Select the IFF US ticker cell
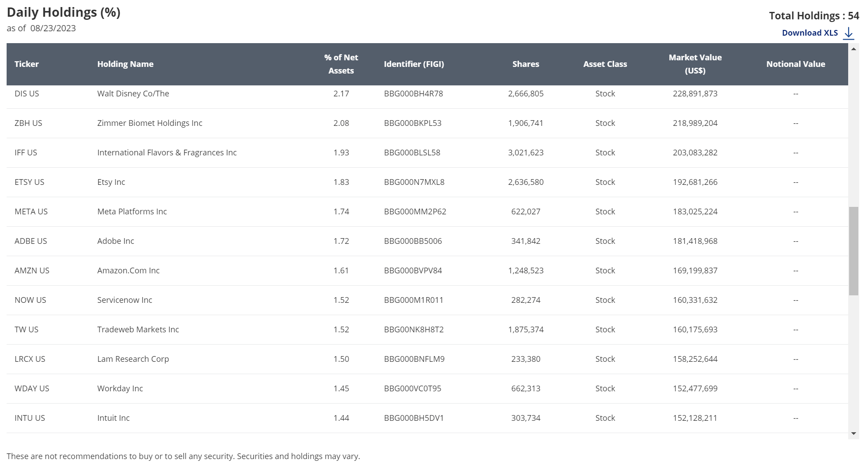This screenshot has height=467, width=868. tap(26, 153)
